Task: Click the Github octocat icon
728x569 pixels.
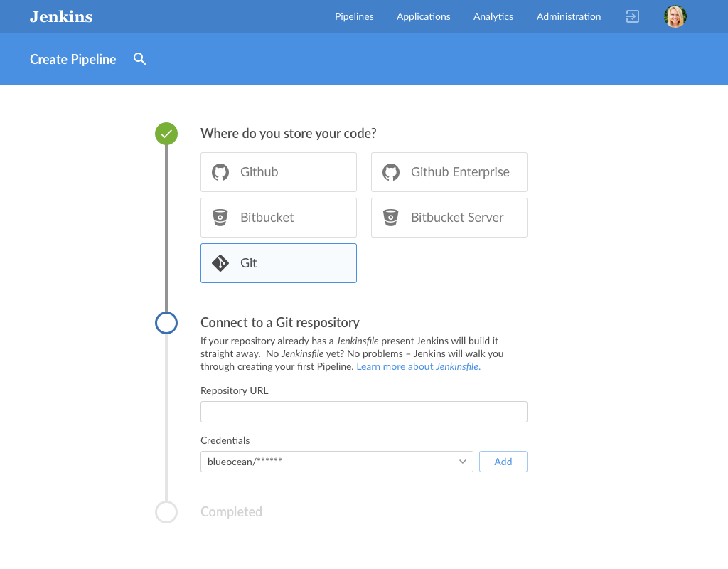Action: tap(220, 172)
